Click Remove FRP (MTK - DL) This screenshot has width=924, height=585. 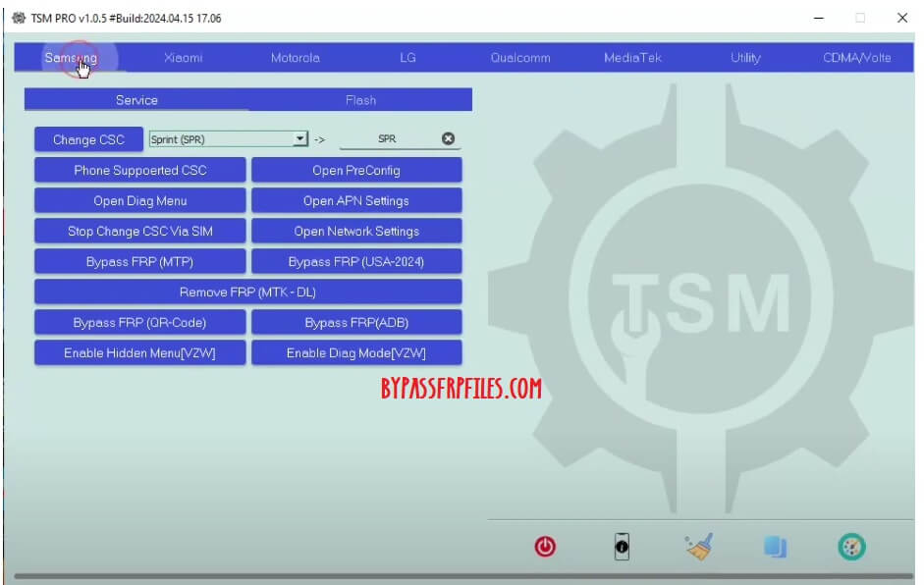(248, 291)
